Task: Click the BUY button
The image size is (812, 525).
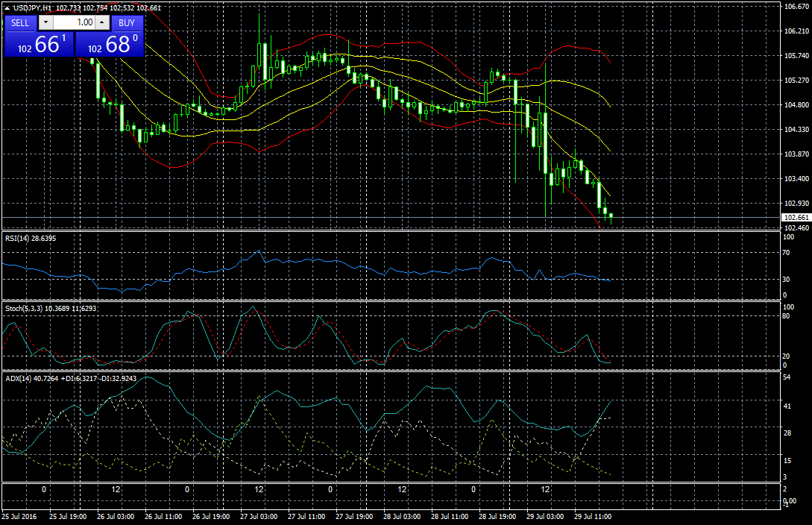Action: point(127,22)
